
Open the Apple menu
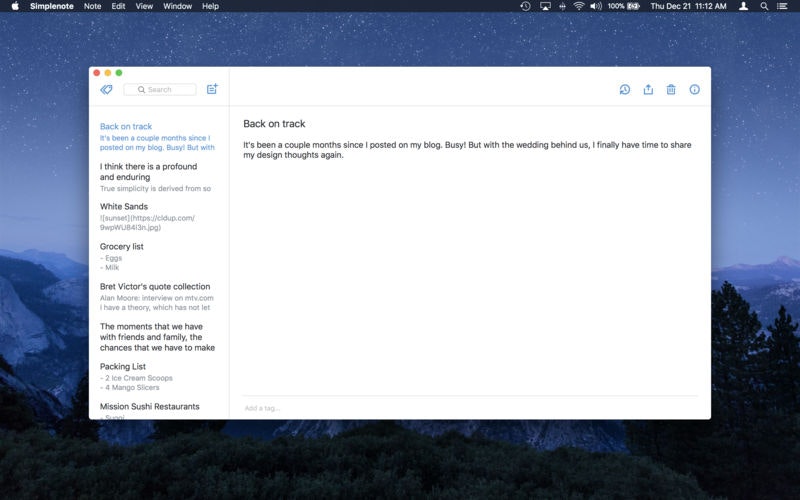(x=15, y=6)
